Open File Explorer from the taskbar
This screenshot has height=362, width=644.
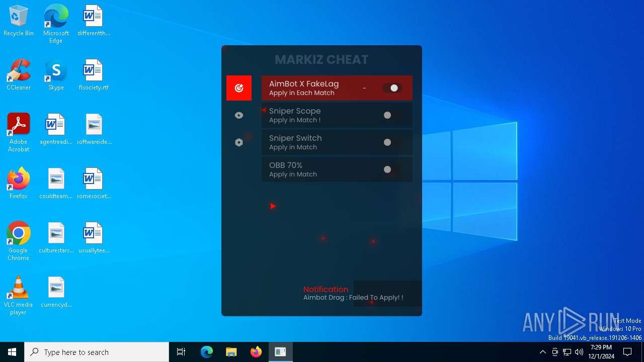pos(231,352)
